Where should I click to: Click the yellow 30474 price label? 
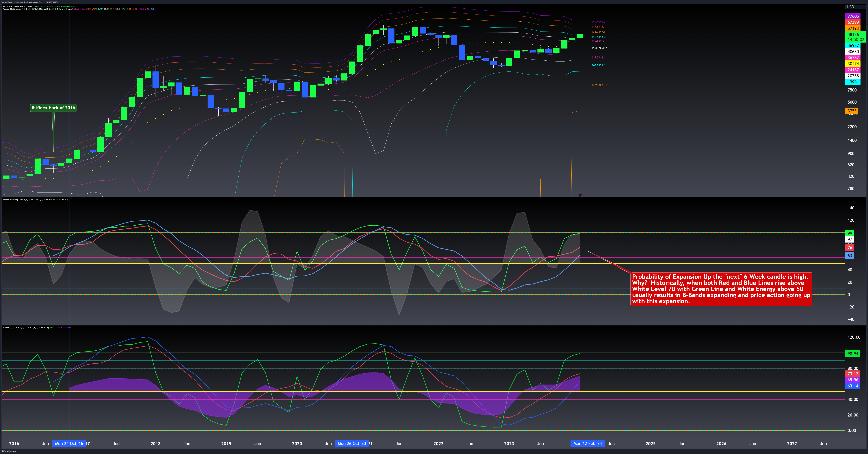pyautogui.click(x=853, y=64)
